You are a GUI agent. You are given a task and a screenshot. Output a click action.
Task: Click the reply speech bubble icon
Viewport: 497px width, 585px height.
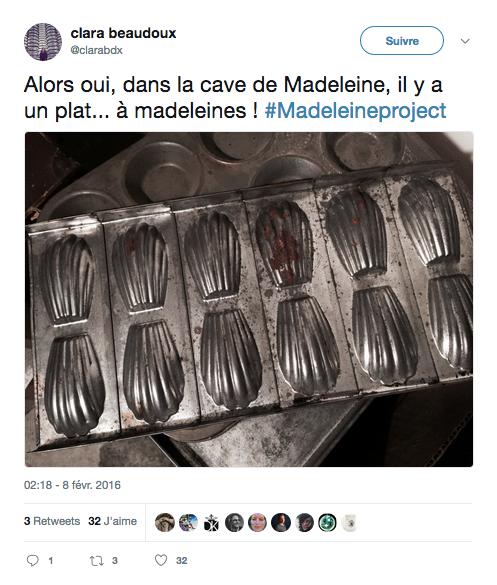[x=32, y=560]
